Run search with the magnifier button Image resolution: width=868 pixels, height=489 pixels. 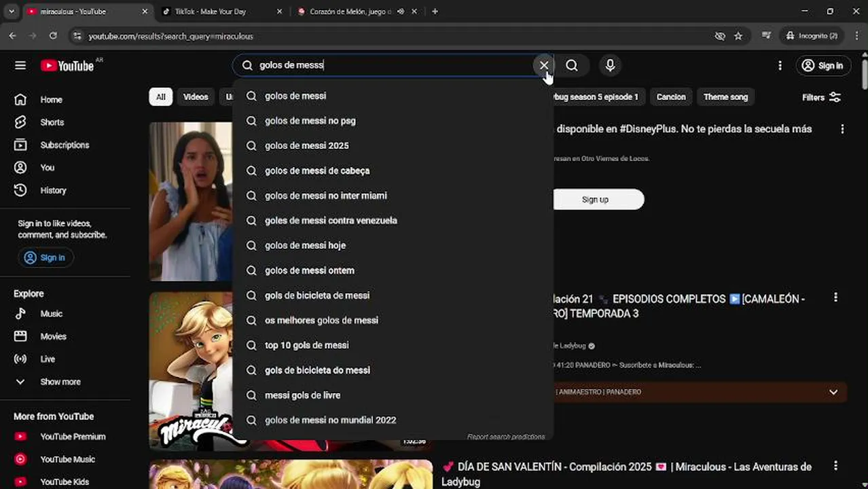pyautogui.click(x=572, y=65)
